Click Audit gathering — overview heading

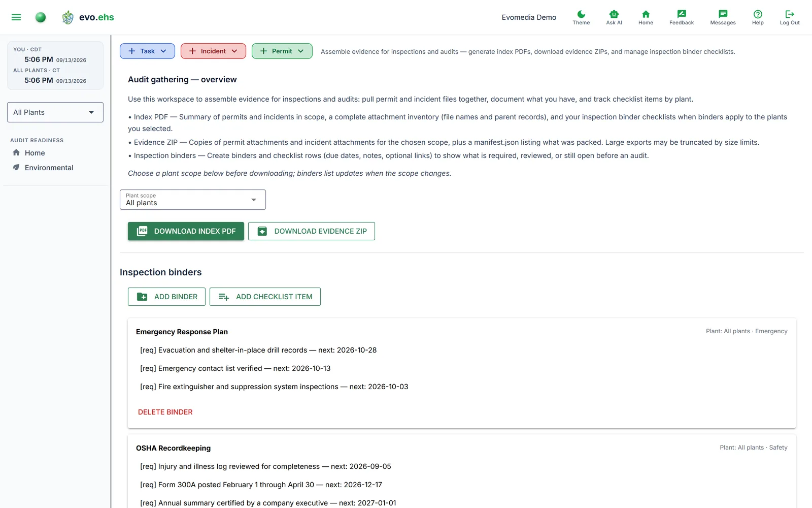click(x=182, y=79)
